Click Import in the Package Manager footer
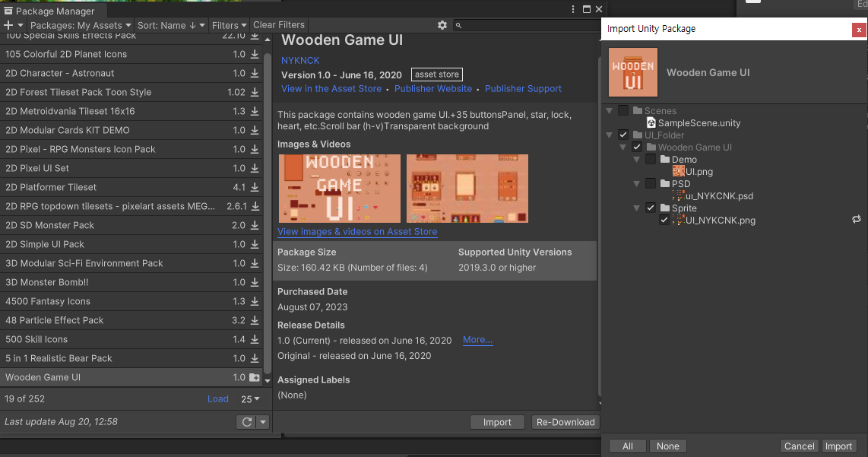The image size is (868, 457). click(x=497, y=422)
